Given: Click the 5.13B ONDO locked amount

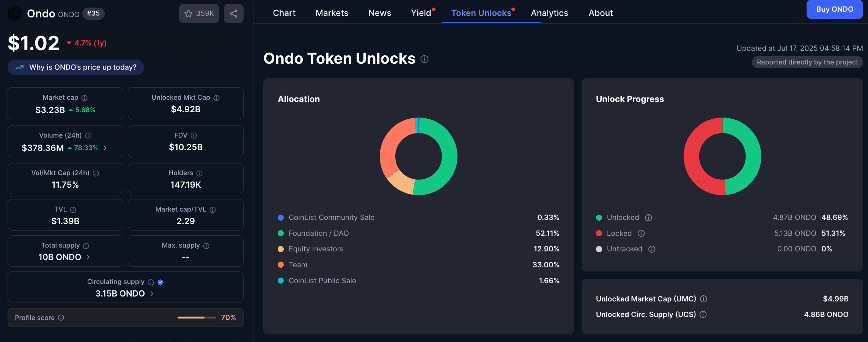Looking at the screenshot, I should point(795,233).
